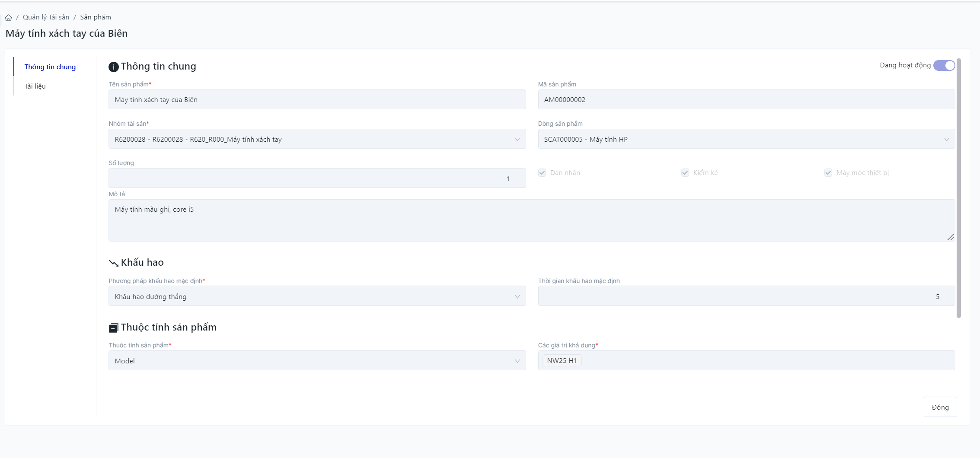Click the resize handle of Mô tả textarea
980x458 pixels.
click(950, 237)
